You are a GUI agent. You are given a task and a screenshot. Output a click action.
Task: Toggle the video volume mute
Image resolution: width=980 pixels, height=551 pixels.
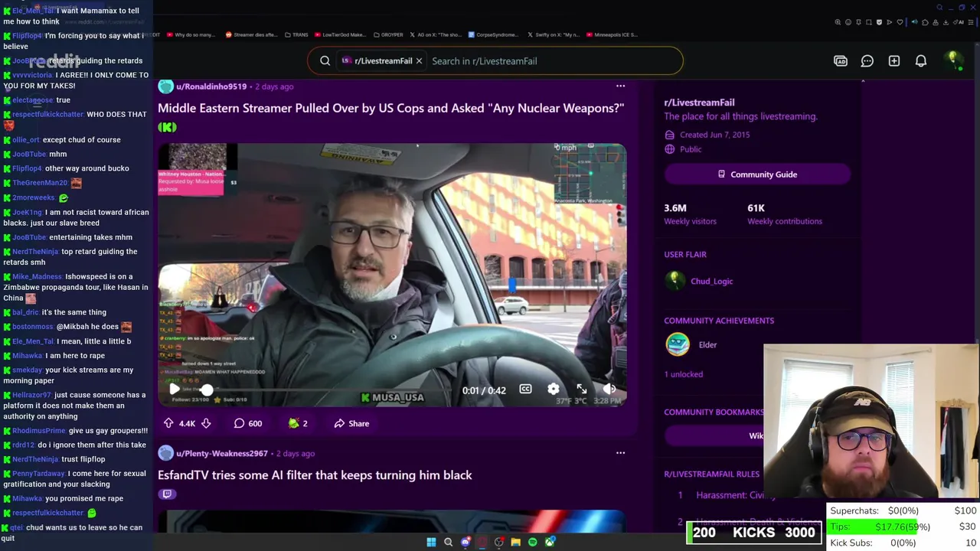pos(609,390)
